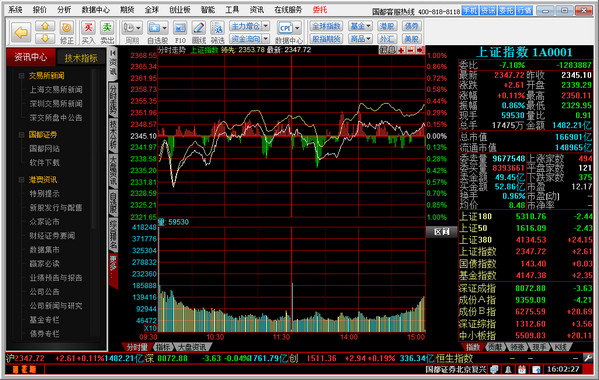
Task: Switch to the 大盘资讯 bottom tab
Action: tap(192, 347)
